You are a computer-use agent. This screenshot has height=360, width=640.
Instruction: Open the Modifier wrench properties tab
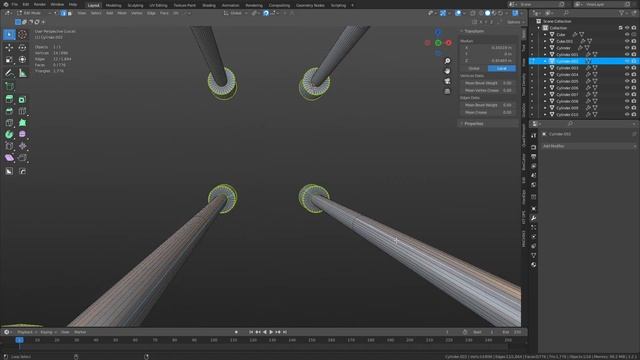coord(533,218)
